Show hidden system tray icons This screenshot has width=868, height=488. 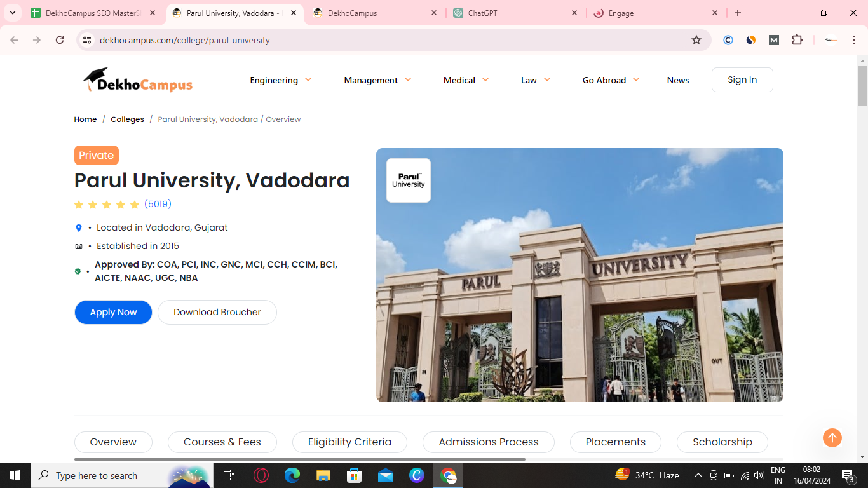point(698,475)
